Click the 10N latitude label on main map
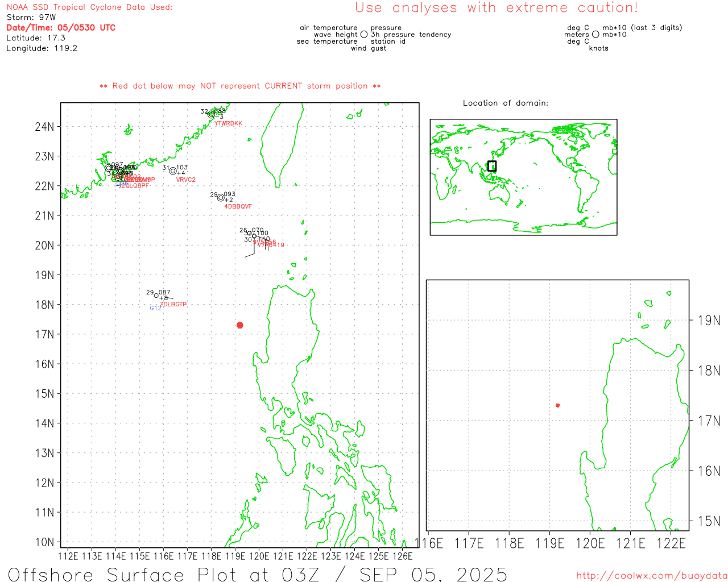Viewport: 728px width, 582px height. (x=44, y=542)
